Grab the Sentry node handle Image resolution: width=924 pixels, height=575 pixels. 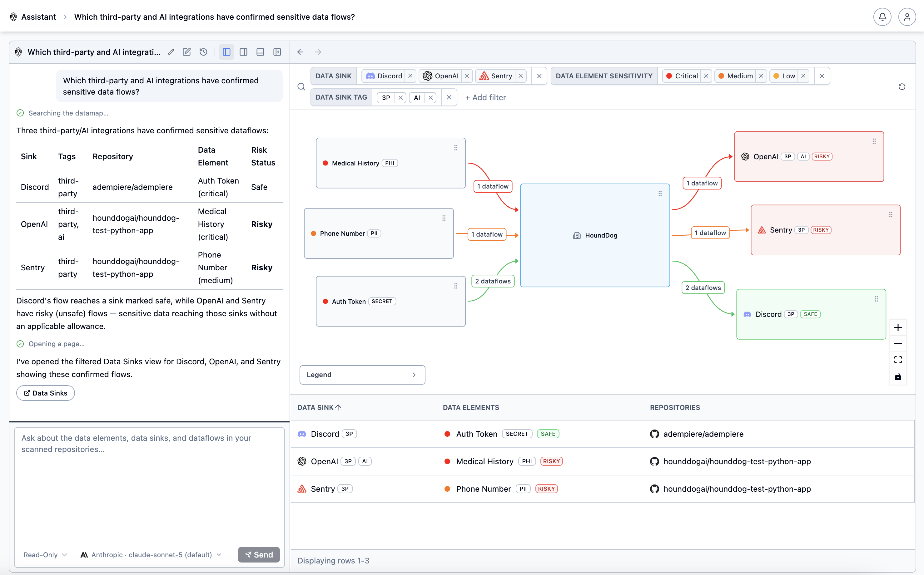click(891, 215)
